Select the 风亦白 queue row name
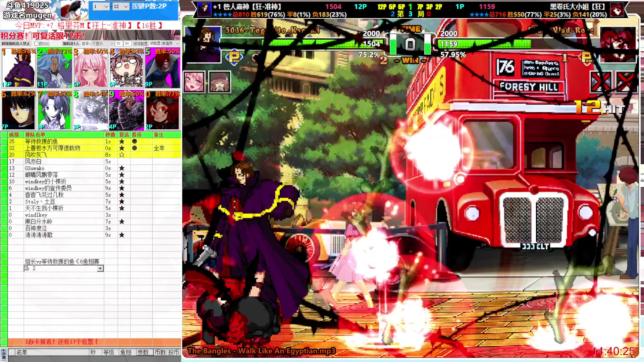The image size is (644, 362). (33, 162)
